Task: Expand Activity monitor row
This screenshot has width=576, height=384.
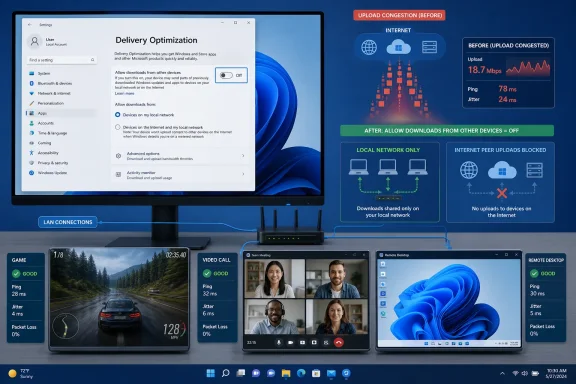Action: [180, 175]
